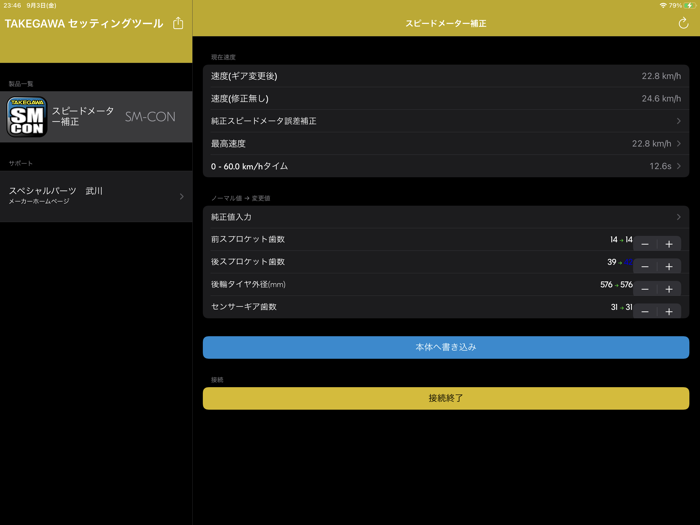Tap chevron on スペシャルパーツ 武川 row
This screenshot has height=525, width=700.
coord(182,196)
